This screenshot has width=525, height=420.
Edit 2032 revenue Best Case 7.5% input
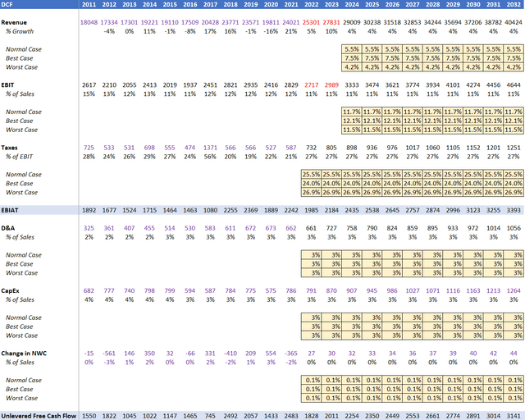pos(514,58)
